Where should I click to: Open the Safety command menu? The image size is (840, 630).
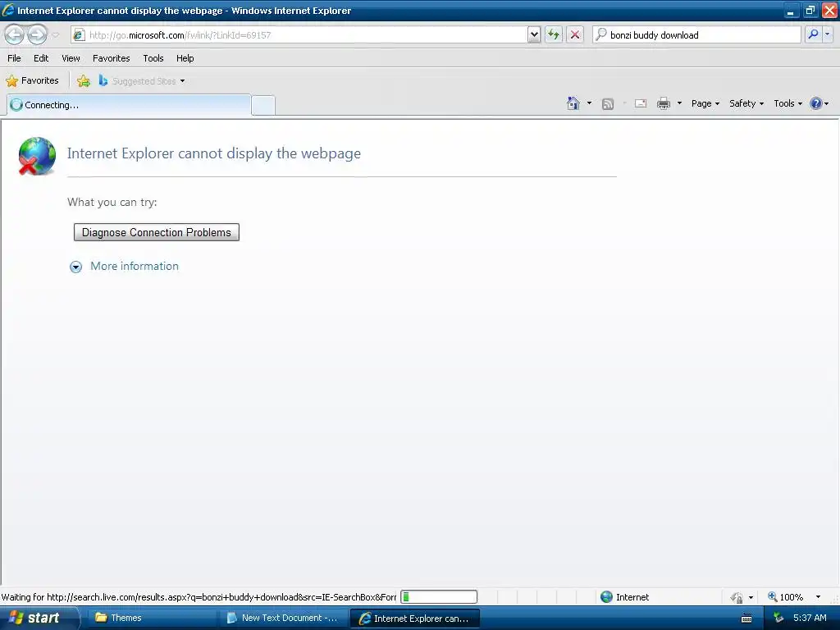[x=746, y=103]
